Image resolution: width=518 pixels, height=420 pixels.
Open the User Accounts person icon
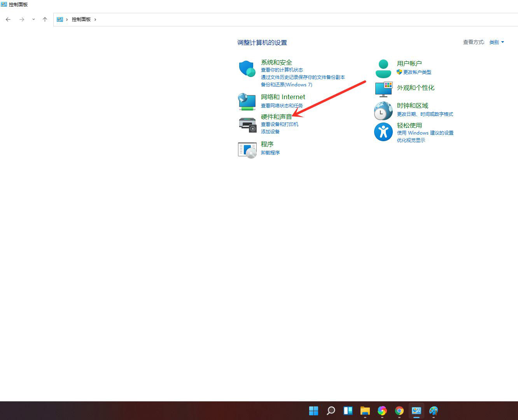click(x=383, y=69)
